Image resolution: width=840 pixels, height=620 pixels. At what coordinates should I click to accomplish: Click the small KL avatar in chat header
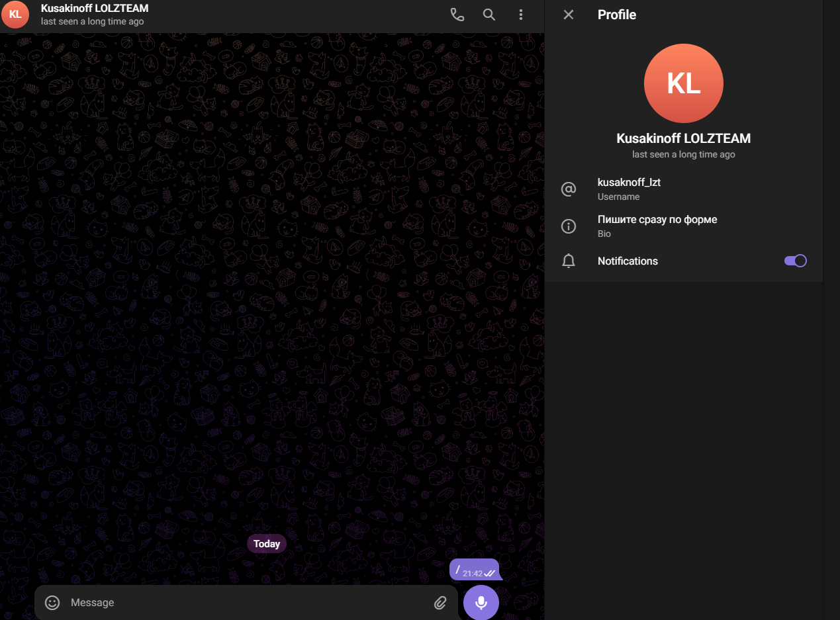[x=15, y=15]
